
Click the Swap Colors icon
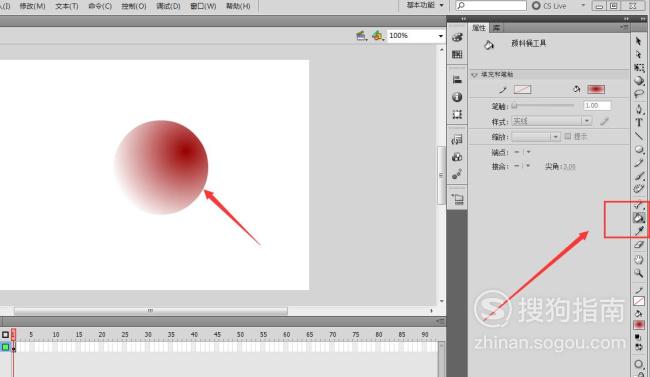pyautogui.click(x=638, y=346)
